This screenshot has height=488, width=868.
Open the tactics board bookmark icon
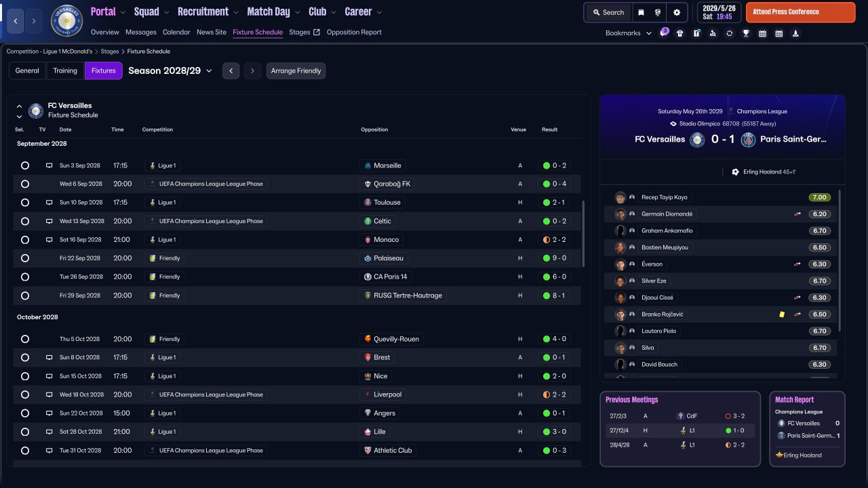tap(696, 33)
